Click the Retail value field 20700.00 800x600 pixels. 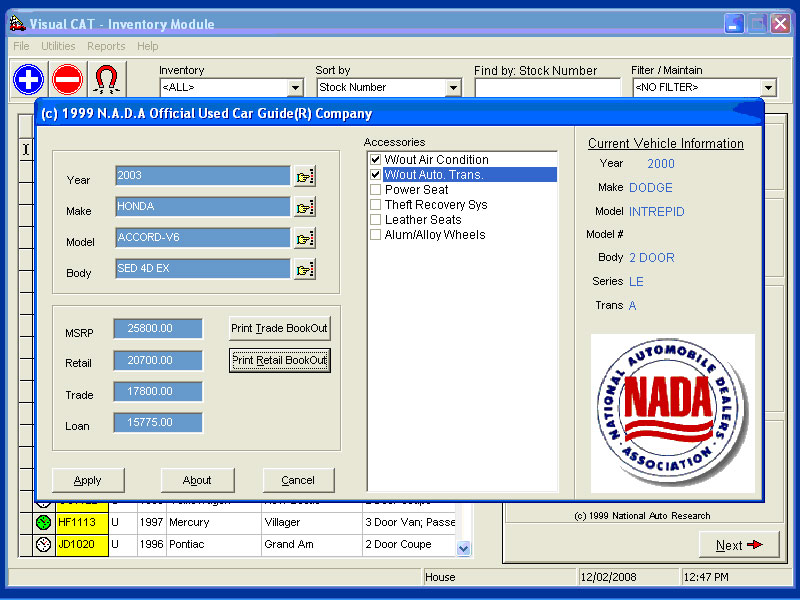point(158,360)
